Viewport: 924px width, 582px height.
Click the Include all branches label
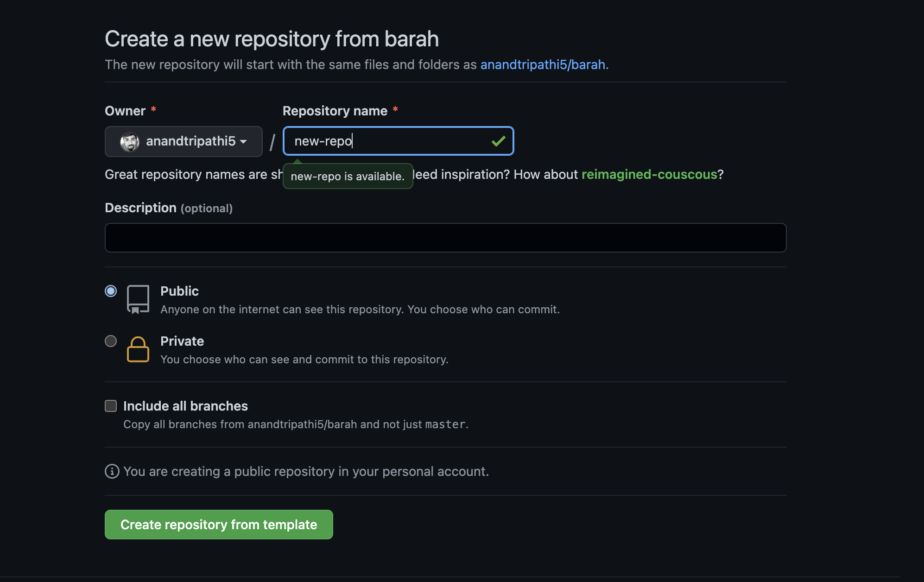[185, 406]
